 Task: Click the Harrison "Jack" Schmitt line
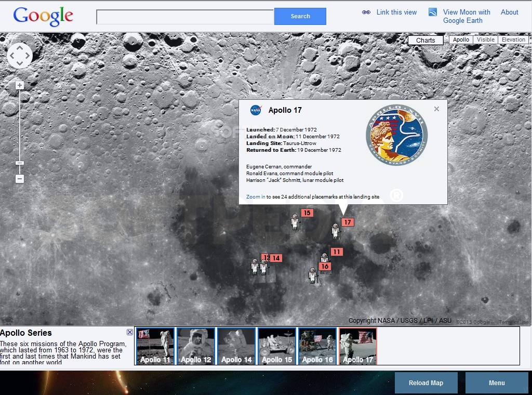[x=295, y=180]
